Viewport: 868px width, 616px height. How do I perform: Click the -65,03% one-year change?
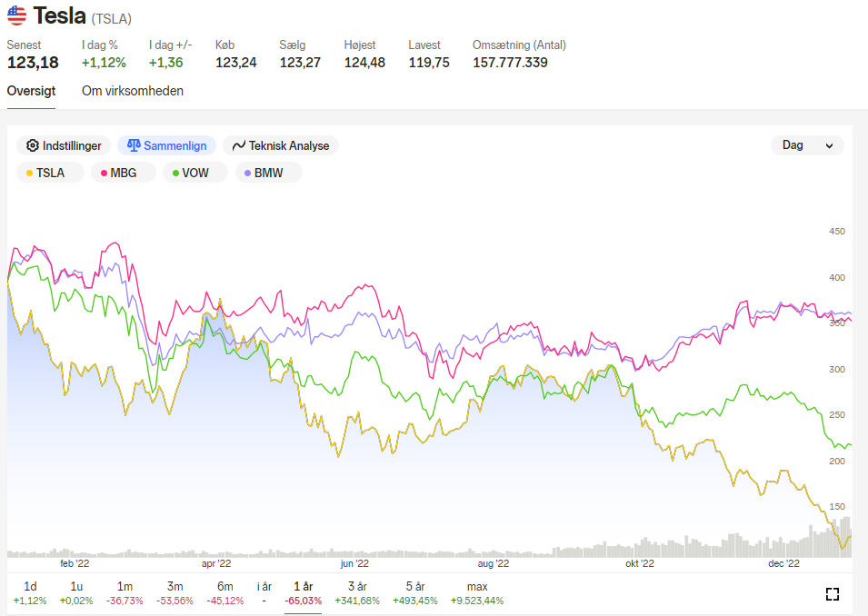303,601
